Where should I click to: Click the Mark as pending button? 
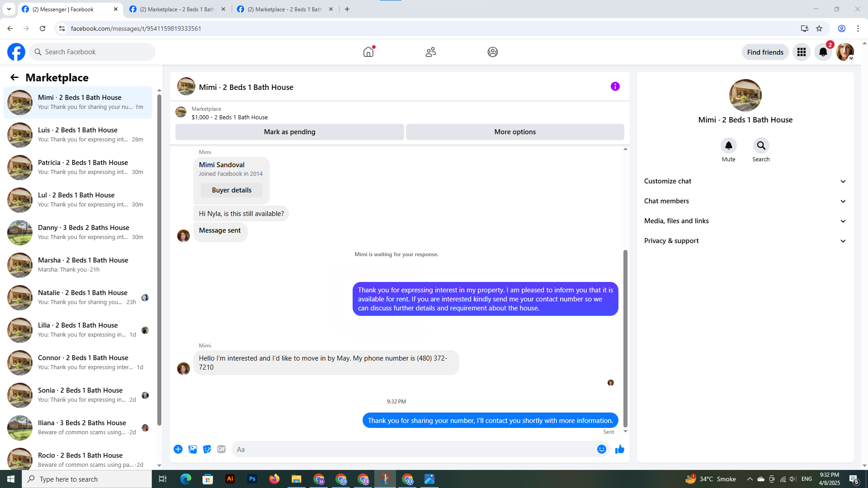tap(289, 132)
